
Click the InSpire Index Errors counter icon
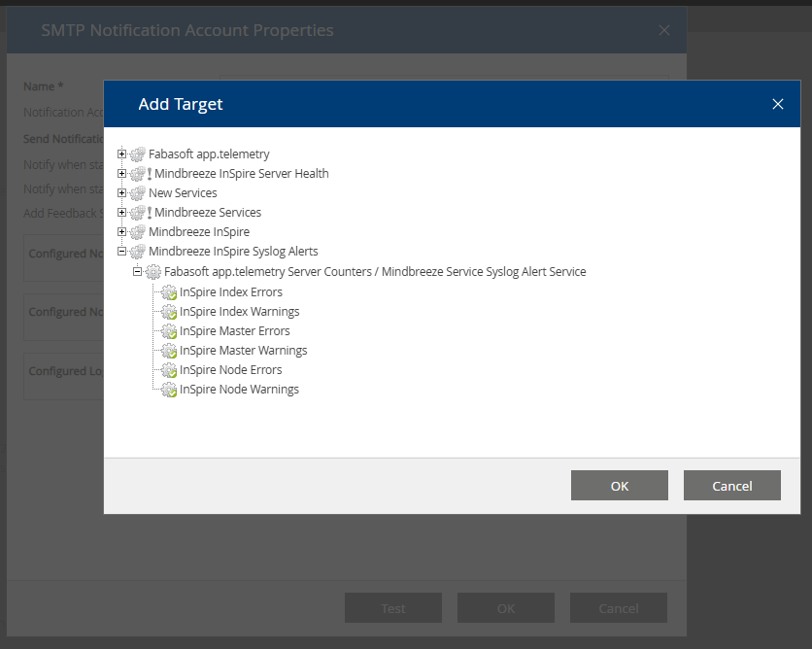click(169, 292)
